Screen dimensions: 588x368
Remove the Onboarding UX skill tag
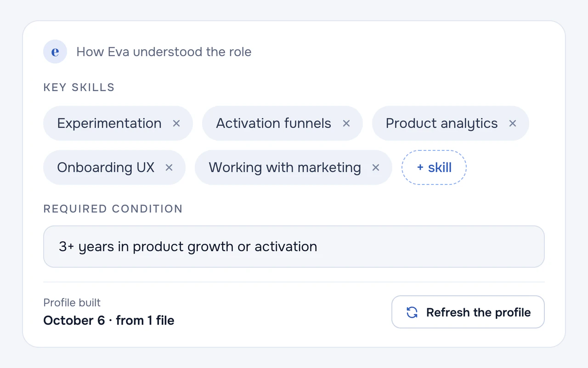click(x=169, y=167)
